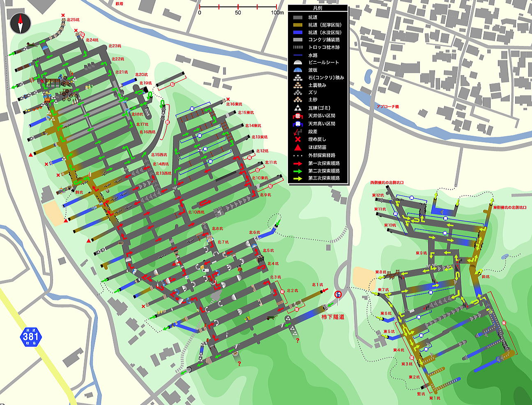Click the 波板 icon in the legend
The width and height of the screenshot is (532, 405).
(x=298, y=70)
